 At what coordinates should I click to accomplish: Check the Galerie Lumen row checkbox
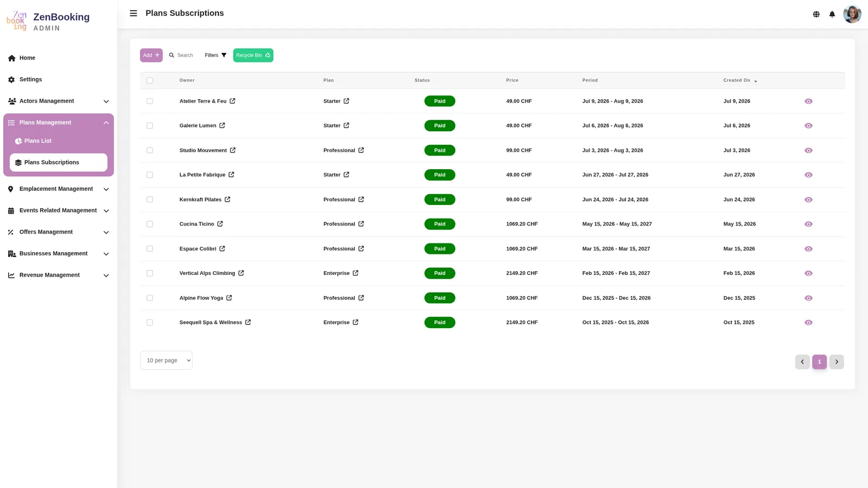pos(150,126)
